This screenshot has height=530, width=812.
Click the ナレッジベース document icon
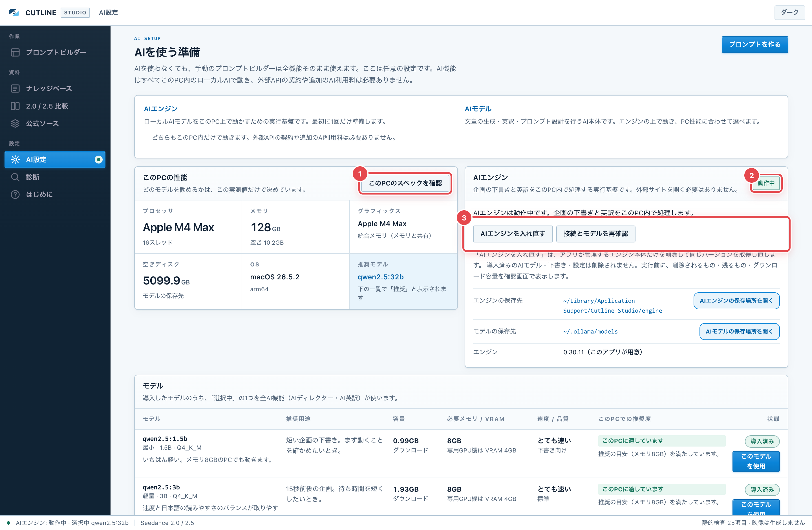click(15, 89)
